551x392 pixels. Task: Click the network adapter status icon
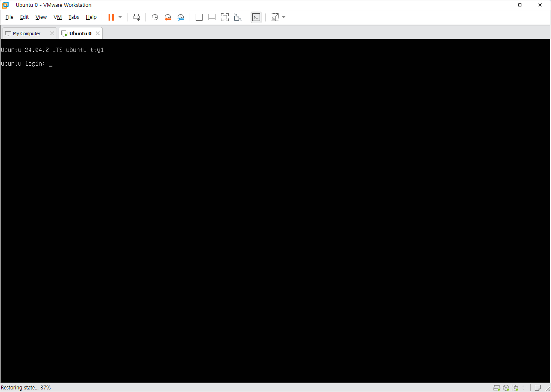pos(515,388)
